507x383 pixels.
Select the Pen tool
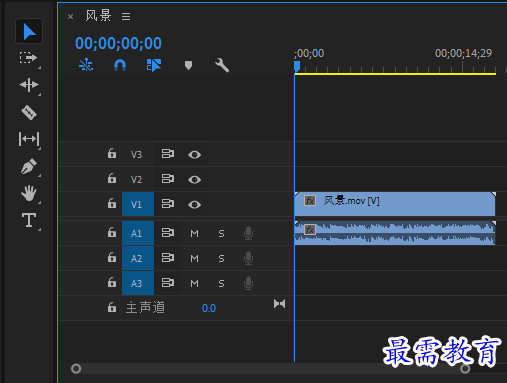point(29,166)
